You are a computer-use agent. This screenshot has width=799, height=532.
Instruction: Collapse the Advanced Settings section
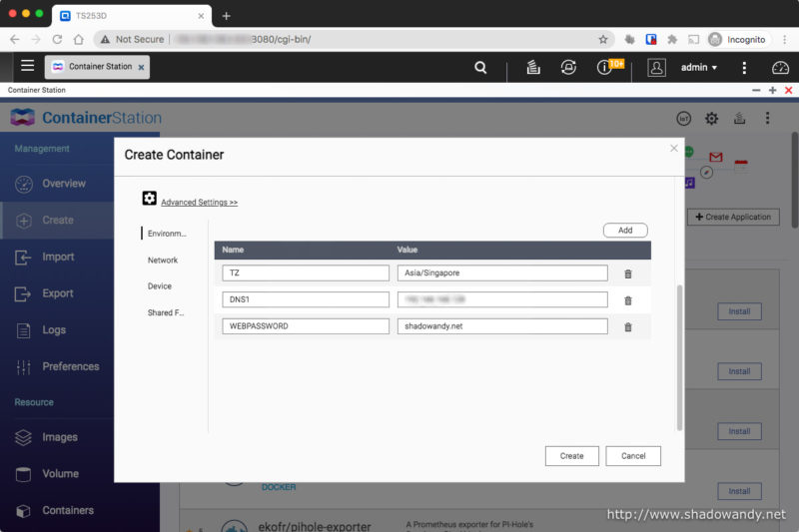click(199, 202)
